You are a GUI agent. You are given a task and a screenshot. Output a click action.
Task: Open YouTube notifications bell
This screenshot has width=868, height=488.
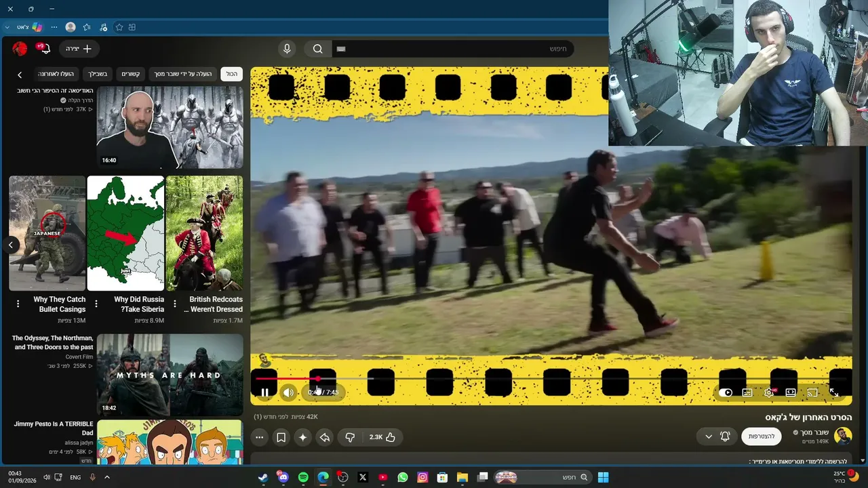[x=43, y=49]
